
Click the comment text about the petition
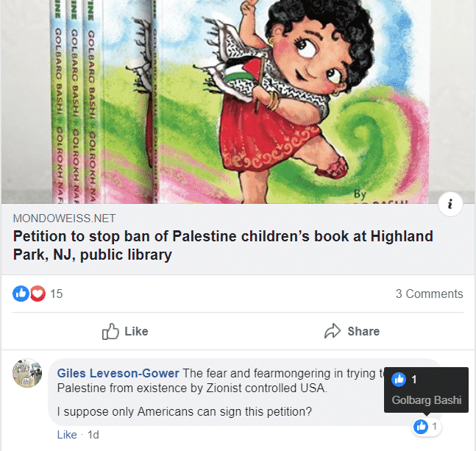185,411
